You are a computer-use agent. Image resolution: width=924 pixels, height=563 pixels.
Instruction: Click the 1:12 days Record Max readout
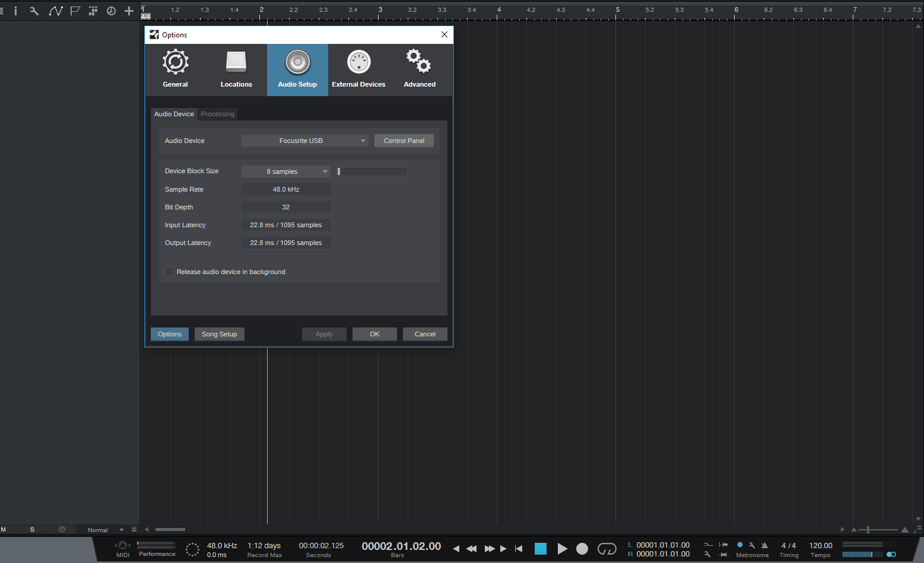click(264, 545)
